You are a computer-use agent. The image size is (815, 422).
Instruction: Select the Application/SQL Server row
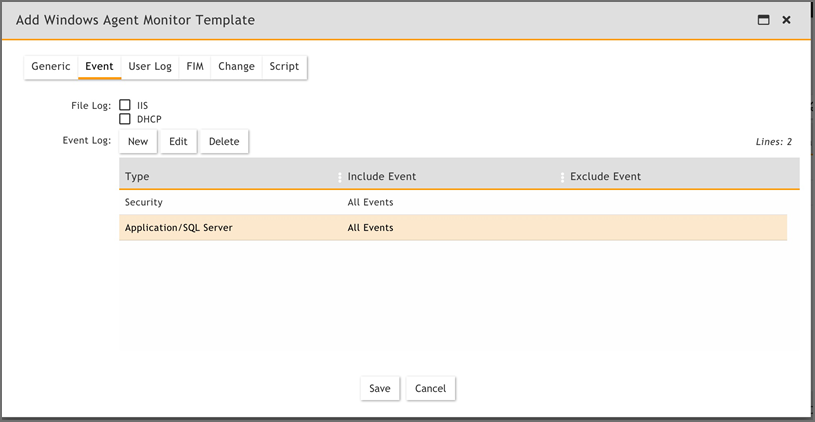click(453, 228)
